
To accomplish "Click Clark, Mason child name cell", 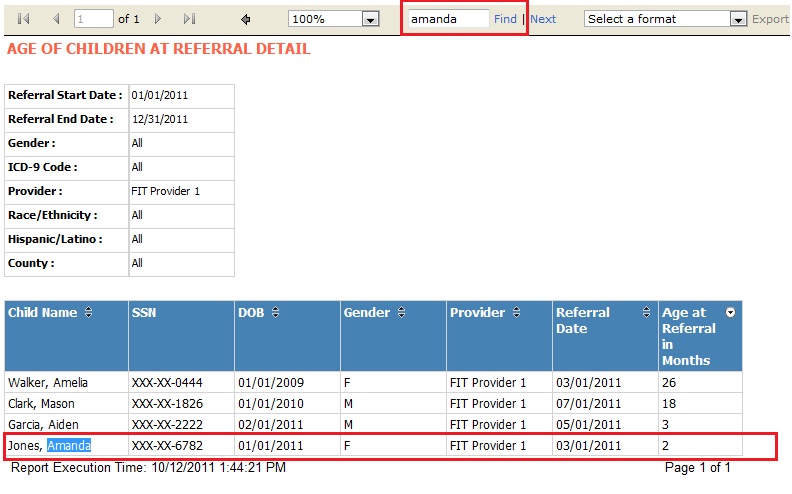I will (66, 404).
